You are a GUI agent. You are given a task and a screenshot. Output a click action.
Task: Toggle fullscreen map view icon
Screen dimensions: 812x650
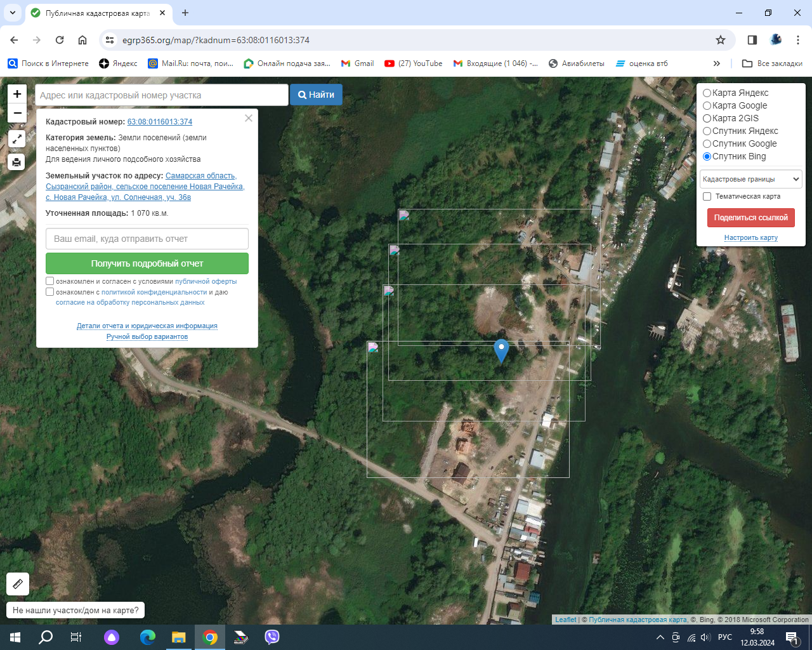click(17, 139)
